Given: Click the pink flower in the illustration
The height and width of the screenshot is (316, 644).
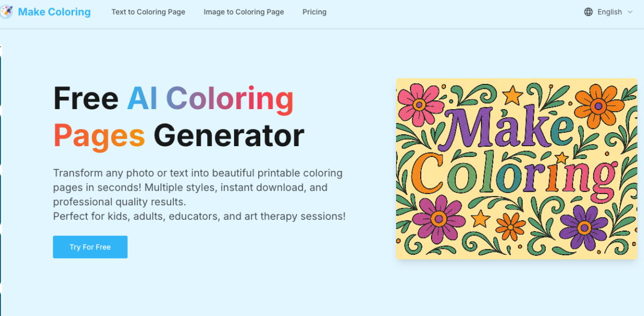Looking at the screenshot, I should point(419,104).
